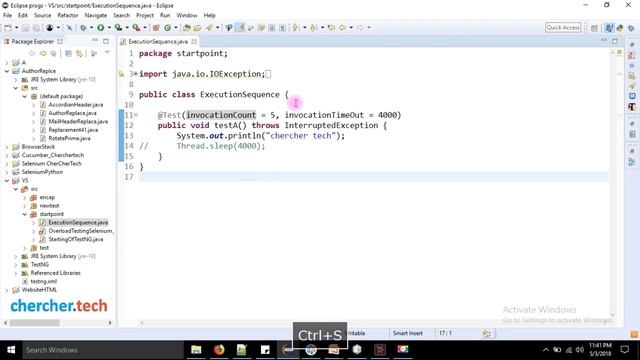Click the Debug bug icon
Screen dimensions: 640x360
83,28
